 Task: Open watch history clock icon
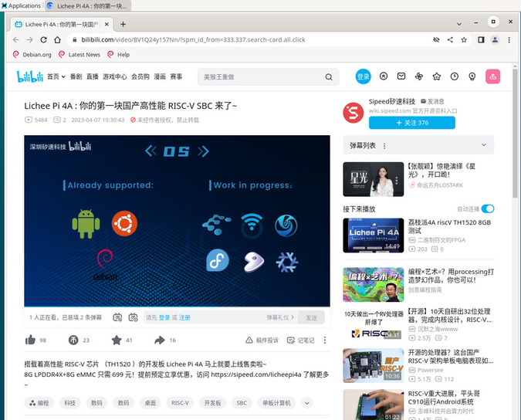tap(454, 76)
